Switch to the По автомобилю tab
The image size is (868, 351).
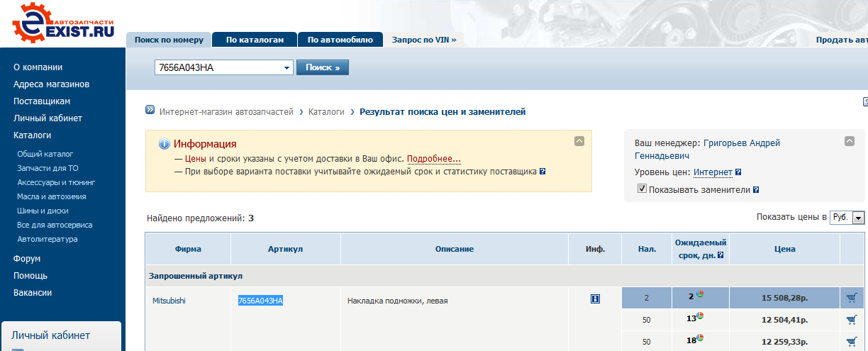(x=340, y=40)
